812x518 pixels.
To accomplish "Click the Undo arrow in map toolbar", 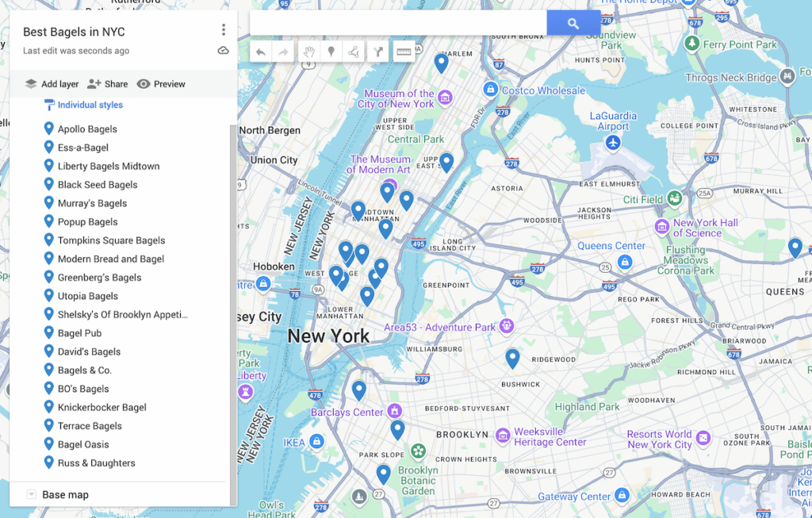I will click(260, 52).
